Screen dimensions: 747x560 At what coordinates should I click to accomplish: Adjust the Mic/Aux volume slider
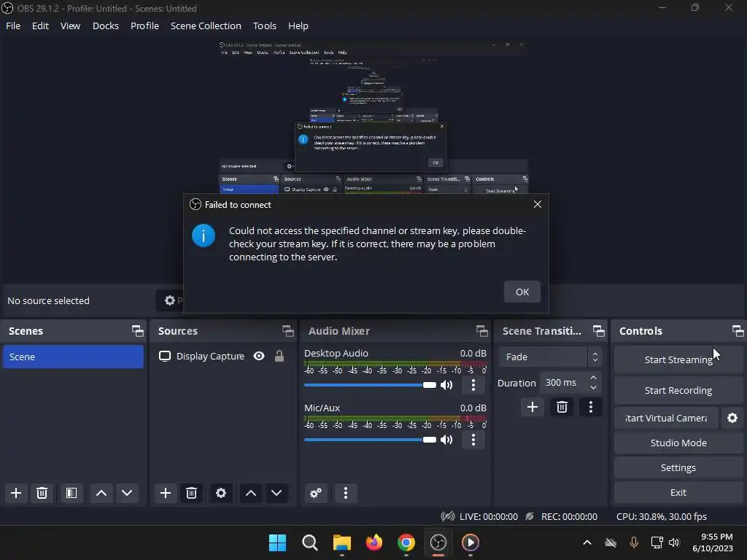click(x=370, y=440)
